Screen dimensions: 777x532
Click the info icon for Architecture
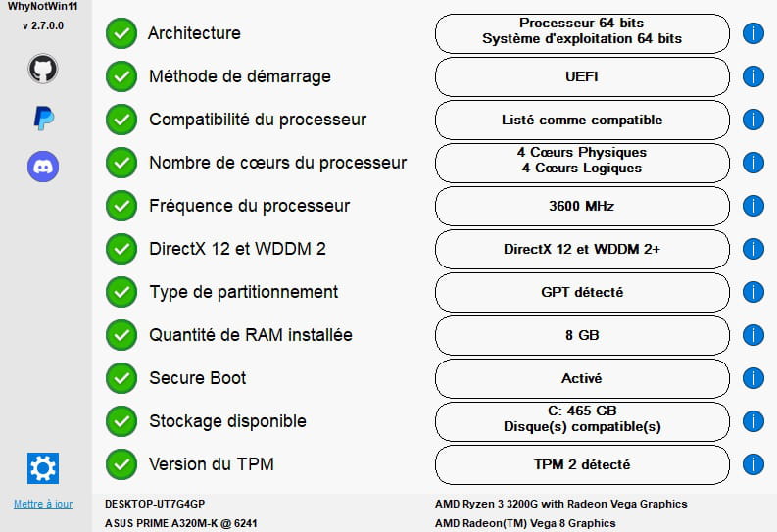[753, 33]
